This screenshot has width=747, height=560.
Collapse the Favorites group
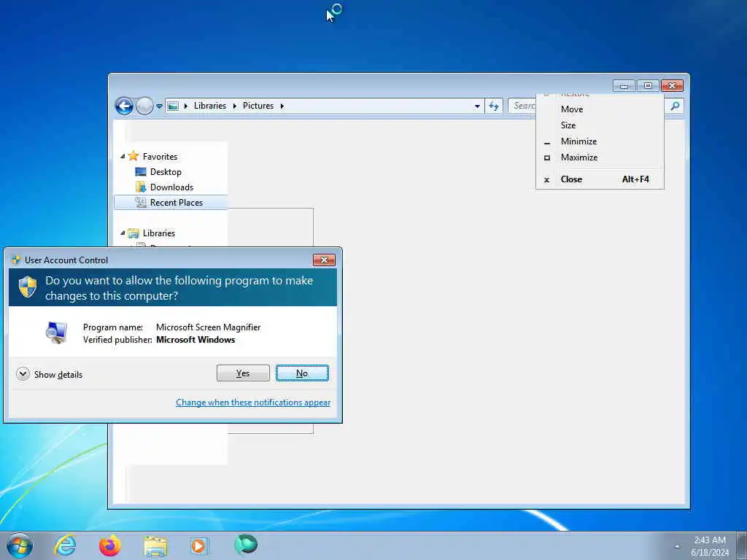pos(123,156)
